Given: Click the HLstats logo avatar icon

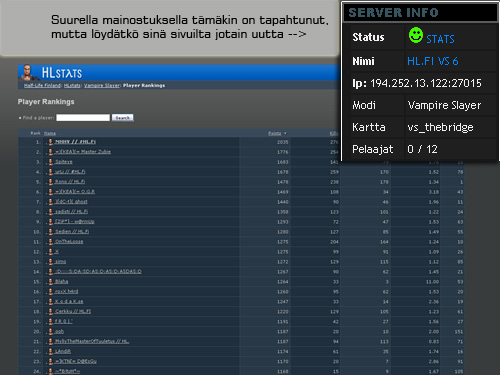Looking at the screenshot, I should [27, 72].
